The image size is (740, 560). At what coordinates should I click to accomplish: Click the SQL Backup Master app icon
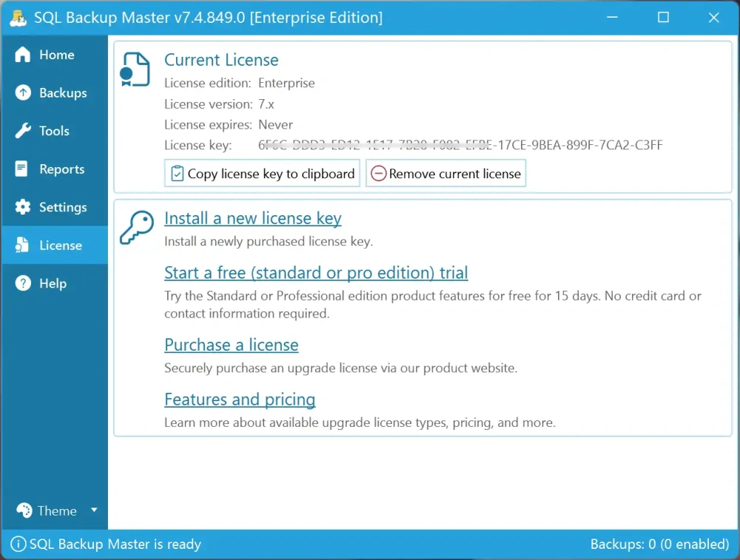coord(18,18)
